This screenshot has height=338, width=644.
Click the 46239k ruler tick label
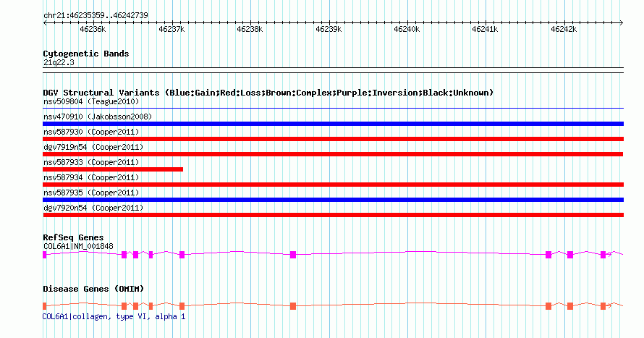pos(329,30)
